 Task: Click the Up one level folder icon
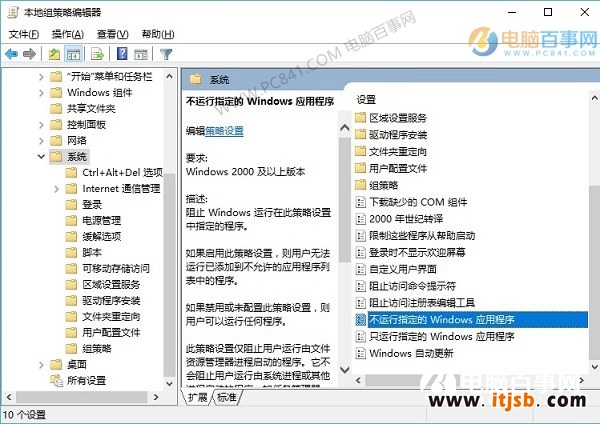[x=54, y=54]
